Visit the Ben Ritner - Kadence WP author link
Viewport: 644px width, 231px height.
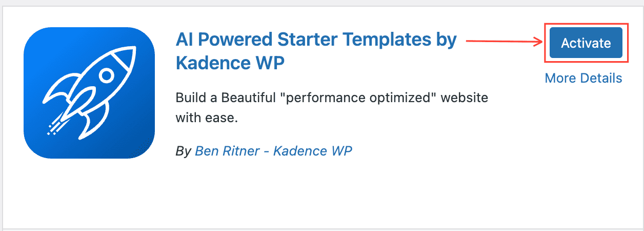(x=273, y=151)
